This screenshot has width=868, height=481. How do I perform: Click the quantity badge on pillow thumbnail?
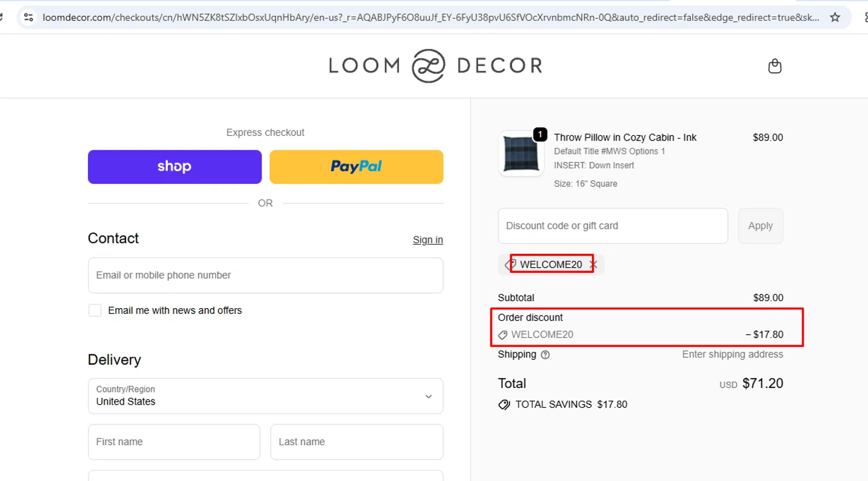[x=540, y=134]
